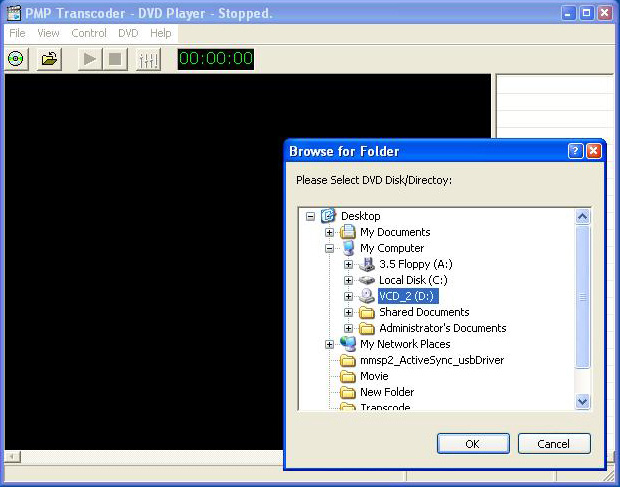Click the Movie folder icon
620x487 pixels.
(x=348, y=376)
